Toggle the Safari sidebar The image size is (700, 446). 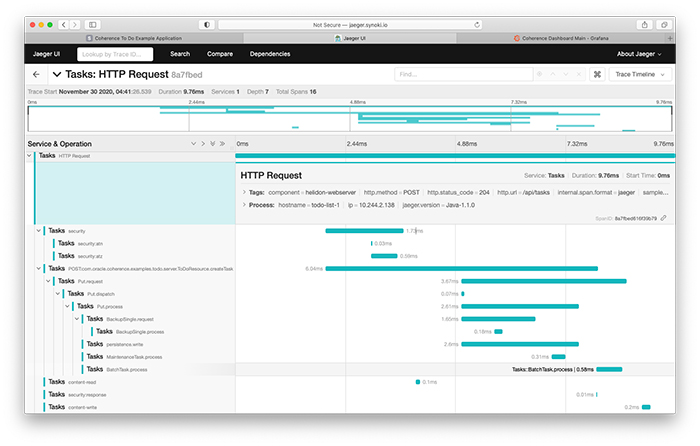pyautogui.click(x=92, y=25)
